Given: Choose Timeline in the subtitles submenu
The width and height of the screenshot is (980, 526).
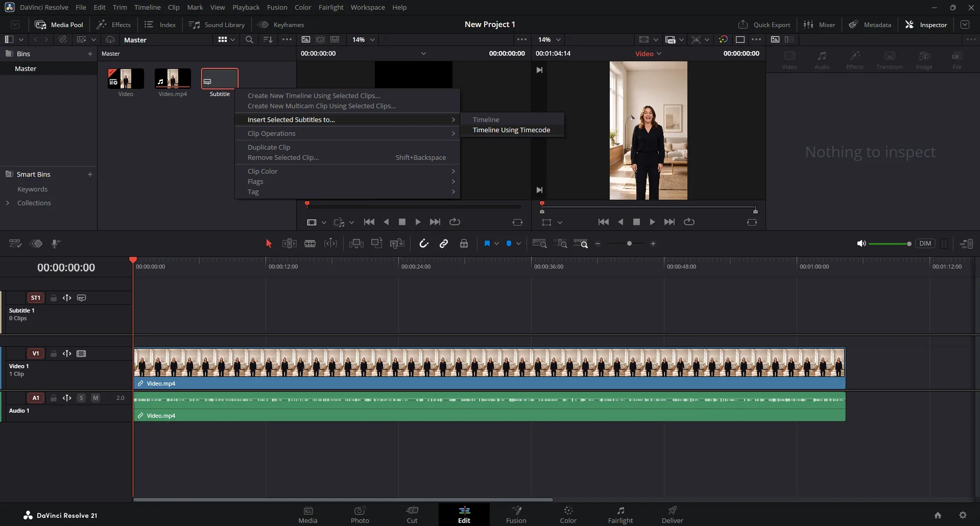Looking at the screenshot, I should [512, 119].
